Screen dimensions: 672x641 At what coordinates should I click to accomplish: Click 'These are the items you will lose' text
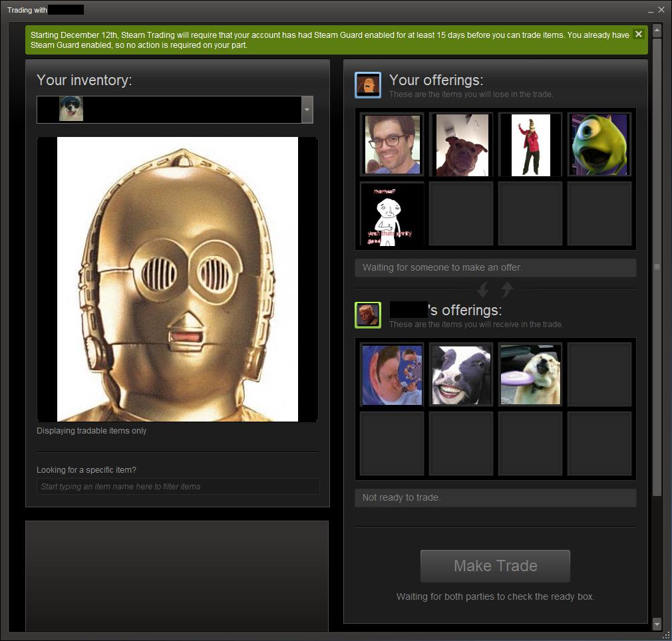[x=471, y=94]
